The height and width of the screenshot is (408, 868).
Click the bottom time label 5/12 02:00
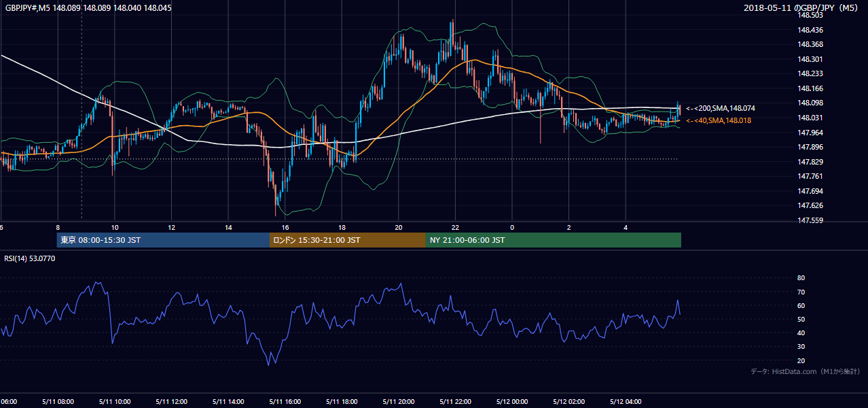coord(568,401)
